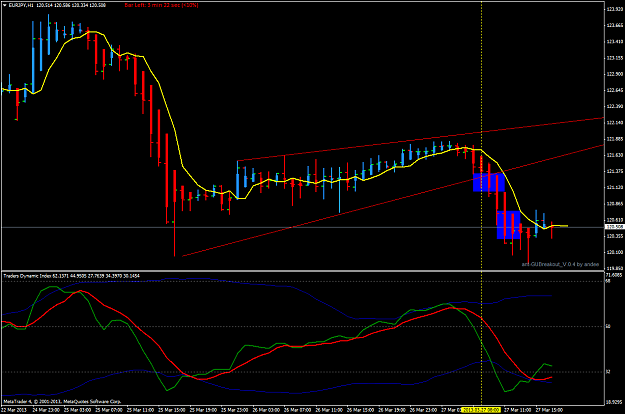Click the '26 Mar 23:00' time axis label

pos(423,410)
